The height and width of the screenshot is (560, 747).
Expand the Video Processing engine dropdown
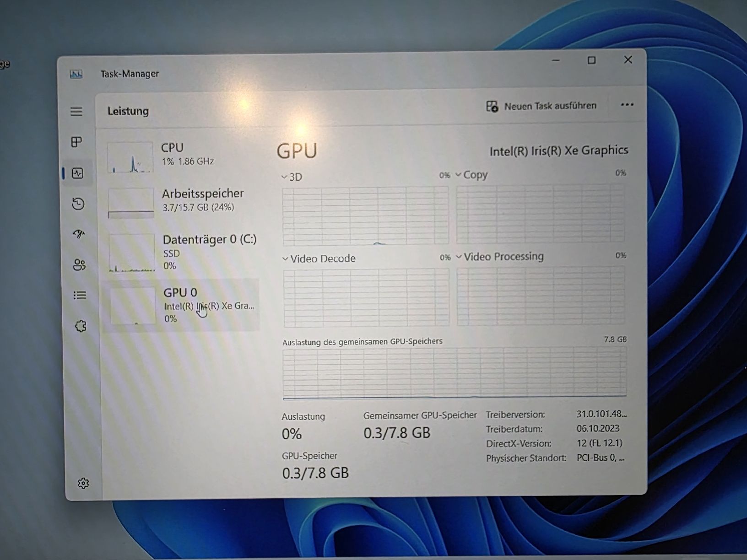500,257
